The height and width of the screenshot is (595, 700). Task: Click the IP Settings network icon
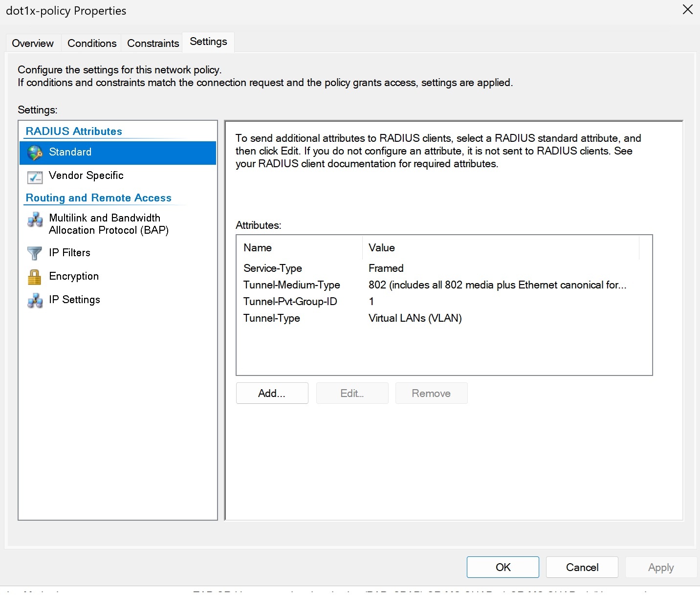(x=35, y=300)
